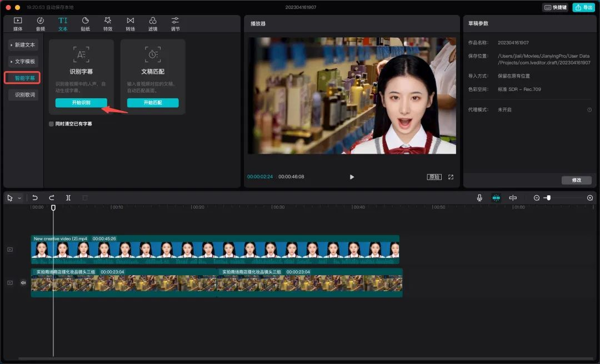Toggle the preview axis icon
The width and height of the screenshot is (600, 364).
[513, 198]
